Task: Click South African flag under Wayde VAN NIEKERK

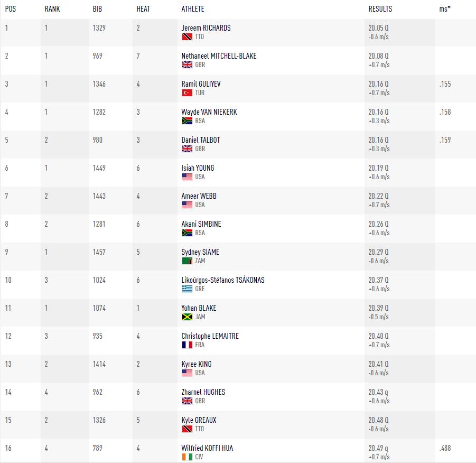Action: pos(187,121)
